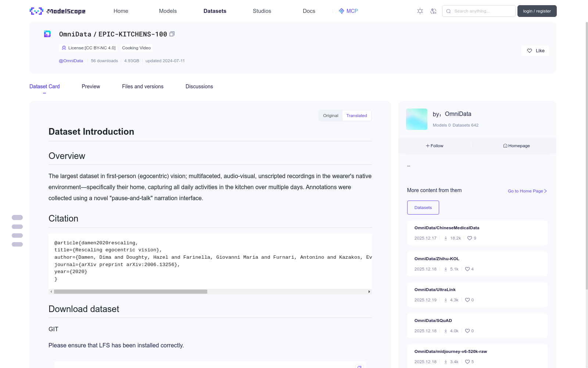This screenshot has height=368, width=588.
Task: Click the plus icon next to Follow
Action: click(428, 146)
